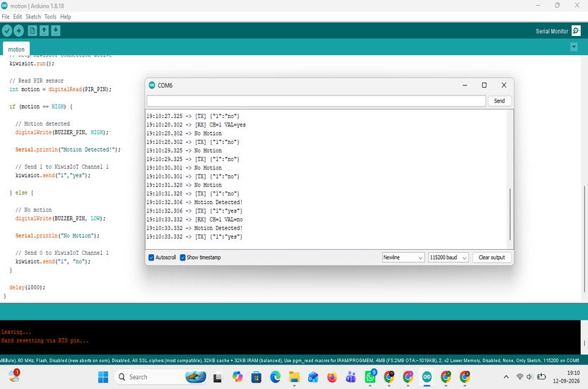Toggle the Show timestamp checkbox
This screenshot has height=389, width=588.
pos(183,258)
